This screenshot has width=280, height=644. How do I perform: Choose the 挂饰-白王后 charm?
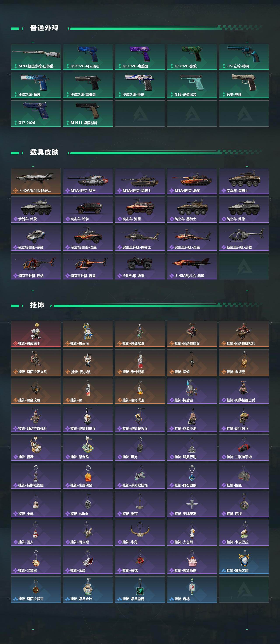88,334
